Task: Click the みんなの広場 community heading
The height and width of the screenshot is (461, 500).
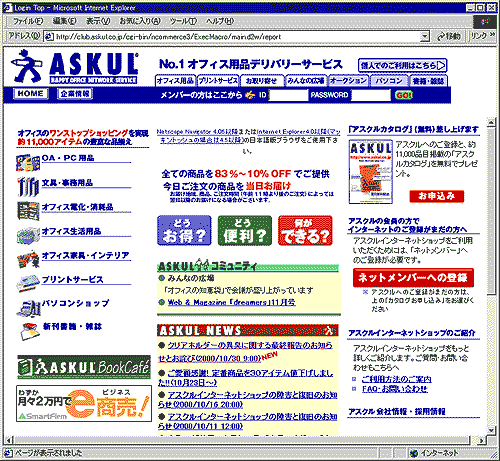Action: [x=191, y=278]
